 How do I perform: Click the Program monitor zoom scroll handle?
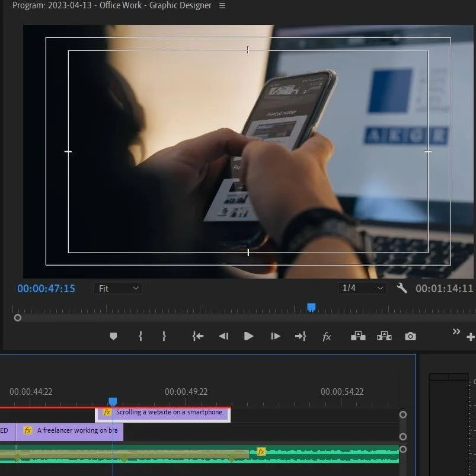pyautogui.click(x=18, y=318)
